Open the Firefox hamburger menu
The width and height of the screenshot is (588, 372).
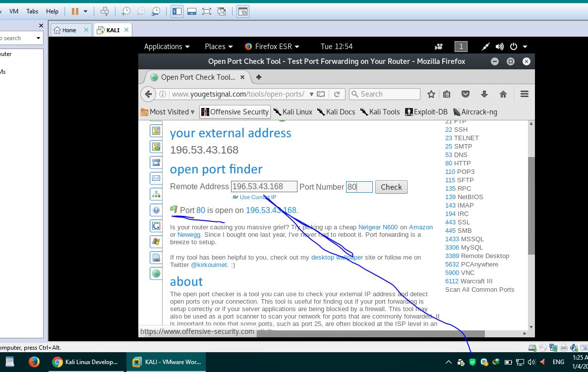[524, 94]
